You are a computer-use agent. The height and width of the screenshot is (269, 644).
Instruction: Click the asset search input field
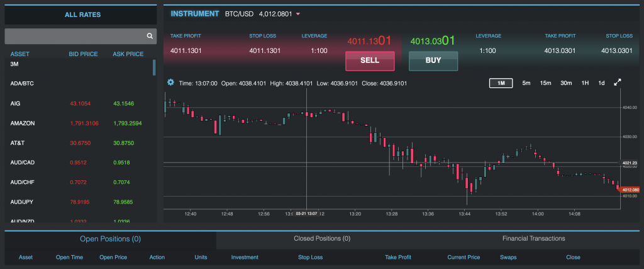(74, 37)
